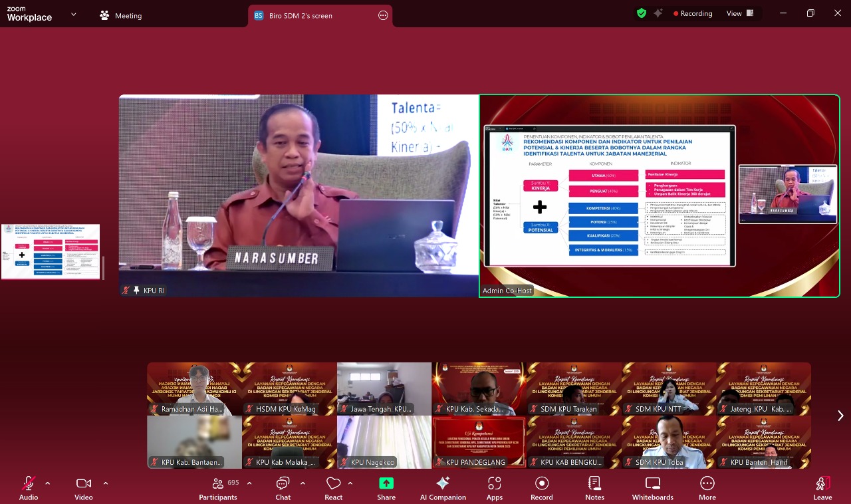Viewport: 851px width, 504px height.
Task: Expand the audio options chevron
Action: [x=47, y=483]
